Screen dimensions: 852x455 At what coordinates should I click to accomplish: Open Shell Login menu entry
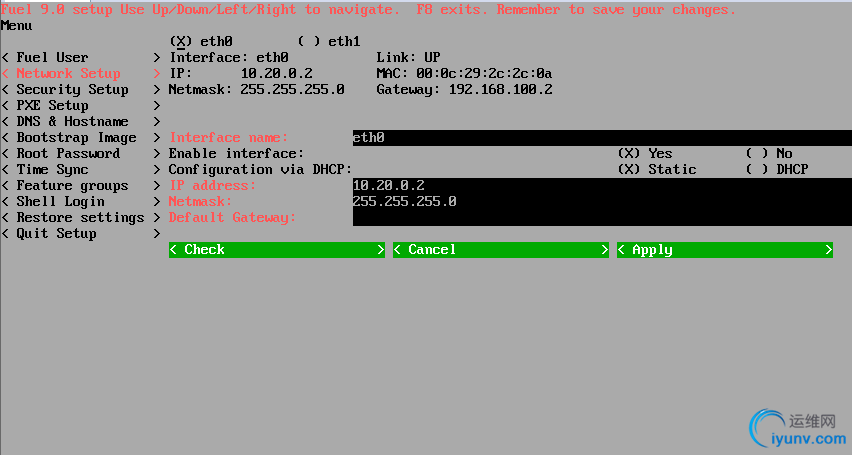82,201
